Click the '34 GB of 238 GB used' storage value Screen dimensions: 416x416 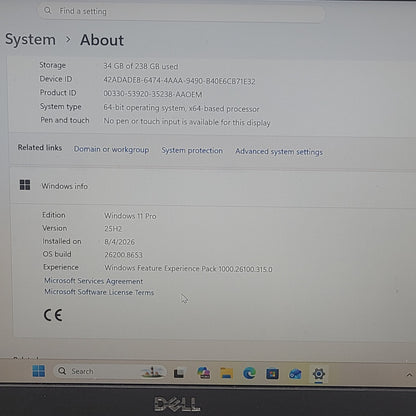pyautogui.click(x=141, y=66)
